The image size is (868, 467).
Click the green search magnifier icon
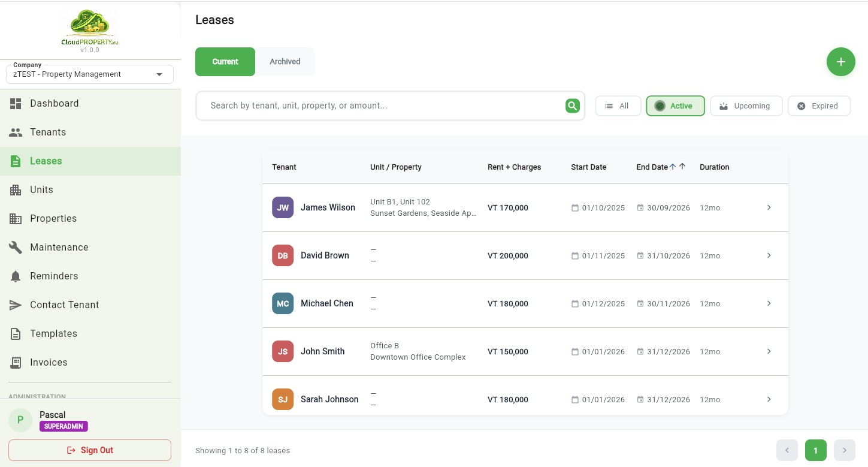click(x=572, y=106)
